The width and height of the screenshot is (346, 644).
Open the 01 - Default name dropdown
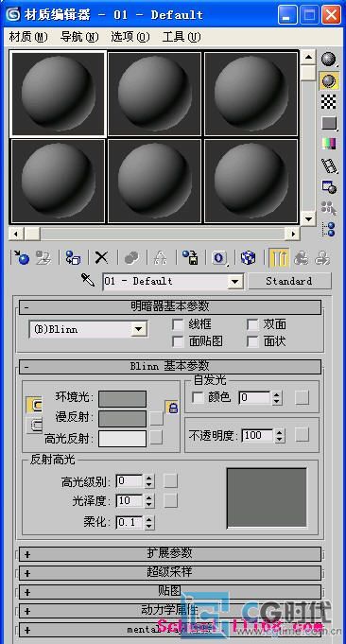tap(234, 282)
